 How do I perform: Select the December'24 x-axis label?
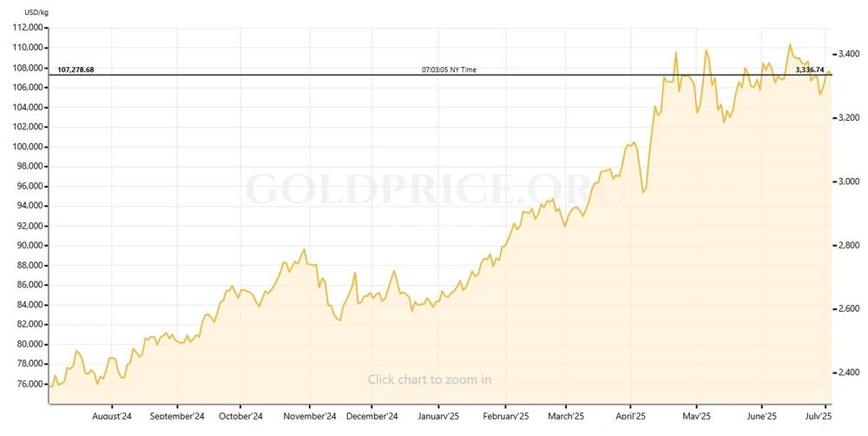pos(372,416)
